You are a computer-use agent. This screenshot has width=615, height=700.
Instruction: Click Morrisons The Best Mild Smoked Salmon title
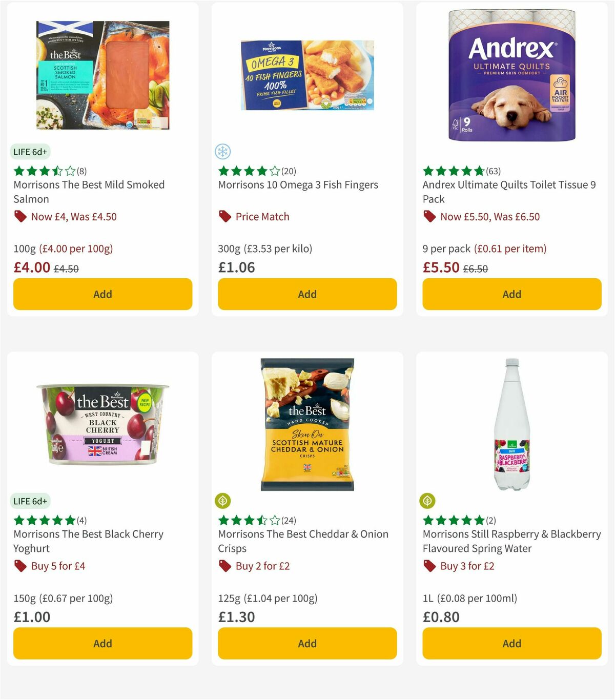(88, 192)
